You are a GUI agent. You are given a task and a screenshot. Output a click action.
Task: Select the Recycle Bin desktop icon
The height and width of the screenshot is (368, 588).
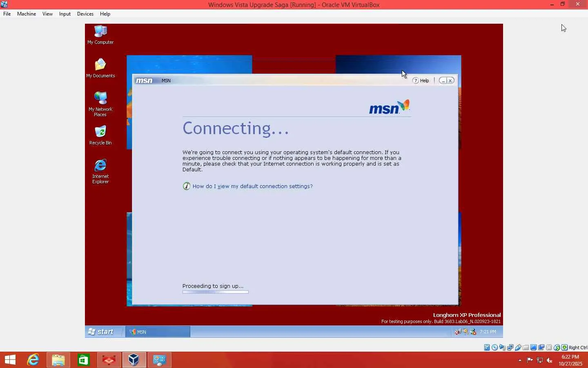coord(100,135)
